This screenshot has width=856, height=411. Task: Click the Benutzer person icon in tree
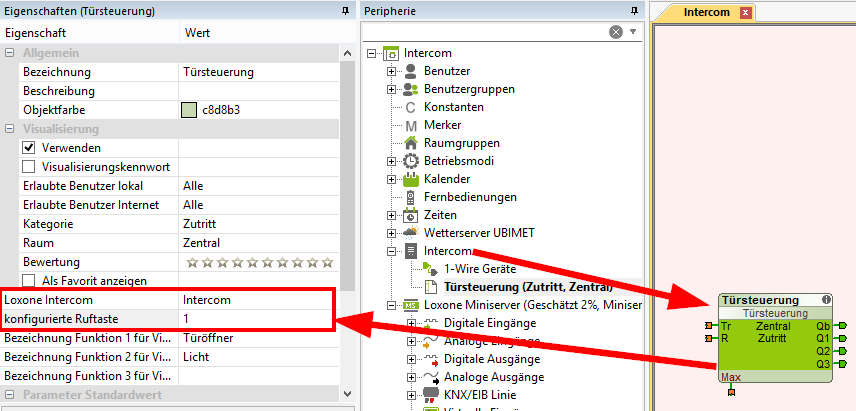(x=411, y=71)
